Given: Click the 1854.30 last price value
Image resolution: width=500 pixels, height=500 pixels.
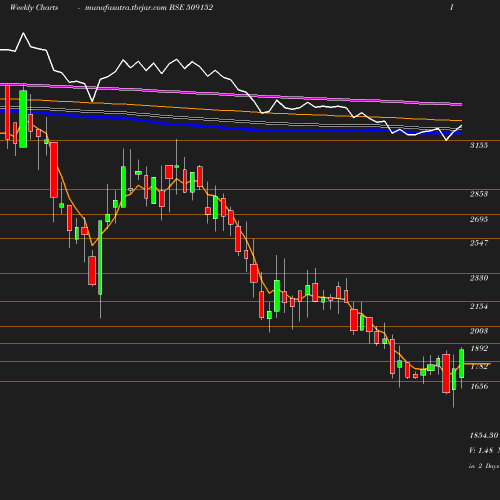Looking at the screenshot, I should pos(484,435).
